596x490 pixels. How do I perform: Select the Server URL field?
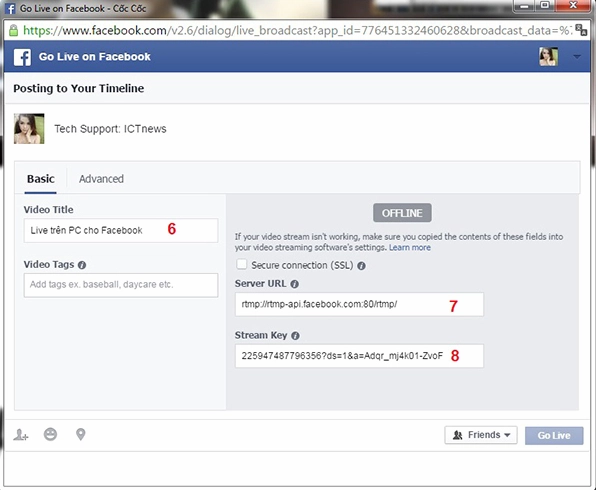(359, 304)
